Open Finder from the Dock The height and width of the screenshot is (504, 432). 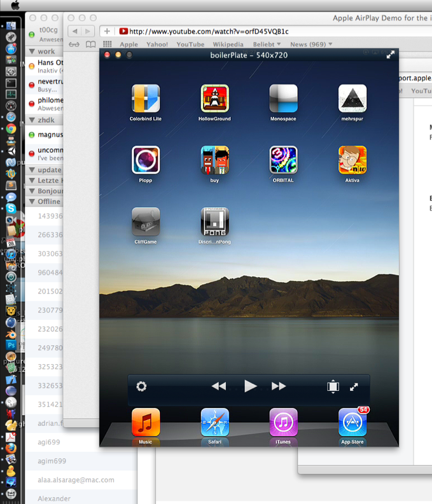[x=11, y=25]
